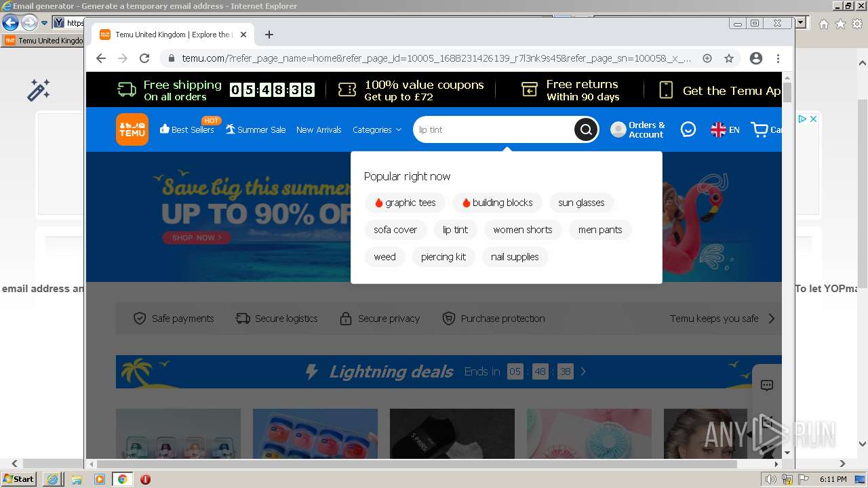The height and width of the screenshot is (488, 868).
Task: Select popular search building blocks
Action: (x=497, y=203)
